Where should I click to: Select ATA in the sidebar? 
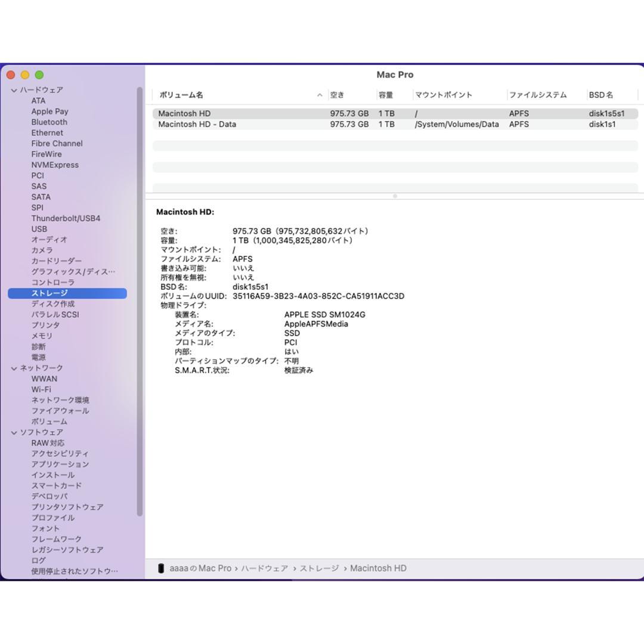pyautogui.click(x=38, y=101)
